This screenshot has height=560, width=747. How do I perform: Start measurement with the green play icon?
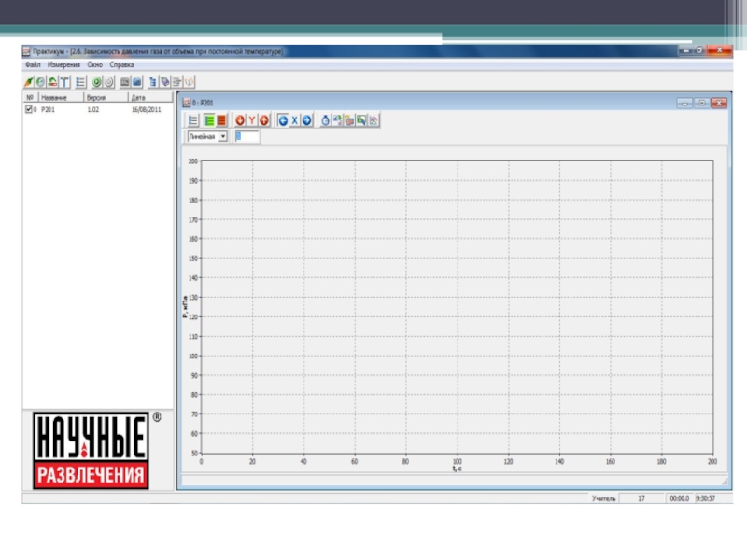(97, 82)
